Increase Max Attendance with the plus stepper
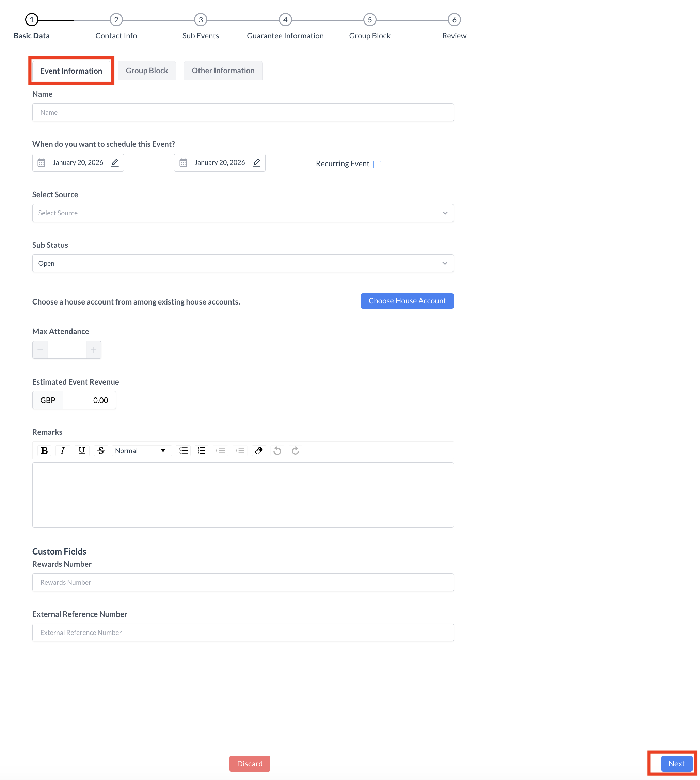 pos(94,350)
